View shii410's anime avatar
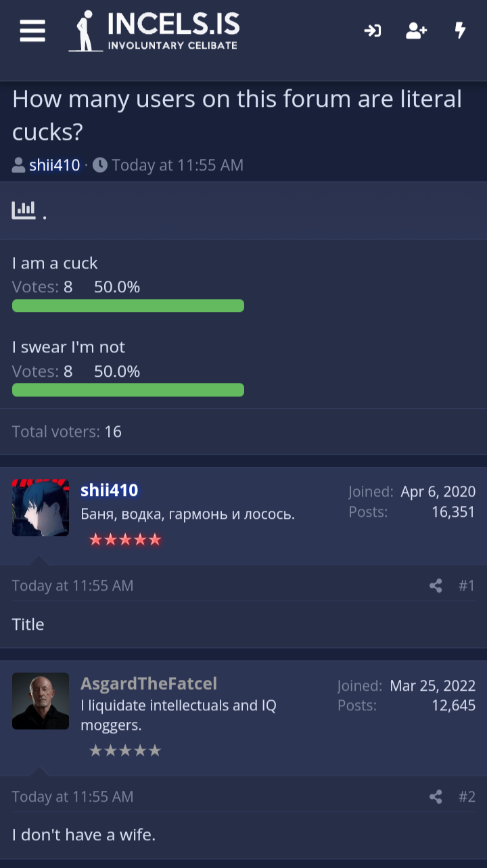 pyautogui.click(x=41, y=507)
